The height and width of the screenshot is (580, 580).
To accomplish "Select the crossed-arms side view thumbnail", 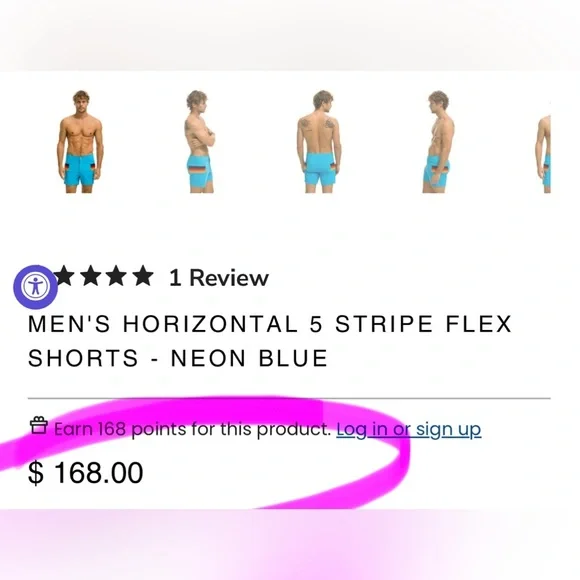I will 200,141.
